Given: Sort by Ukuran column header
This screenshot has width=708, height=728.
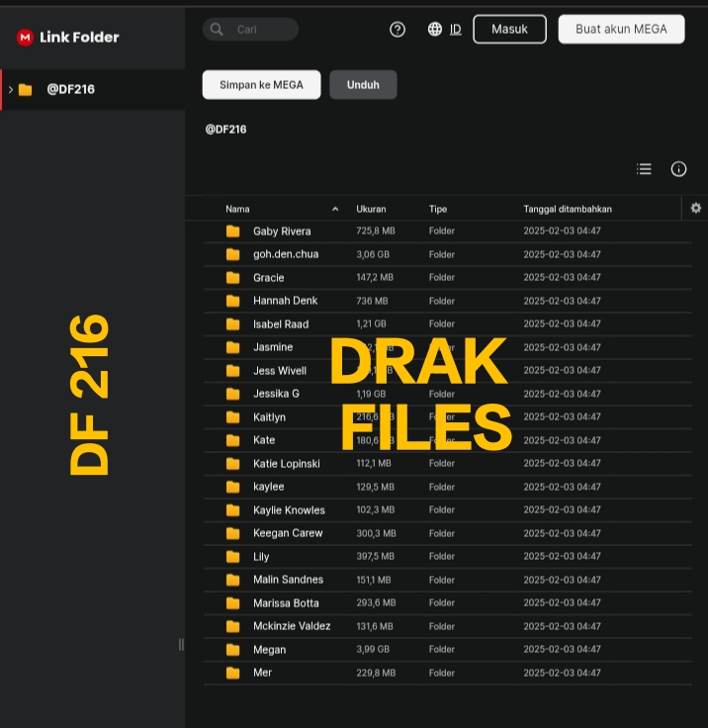Looking at the screenshot, I should (371, 209).
